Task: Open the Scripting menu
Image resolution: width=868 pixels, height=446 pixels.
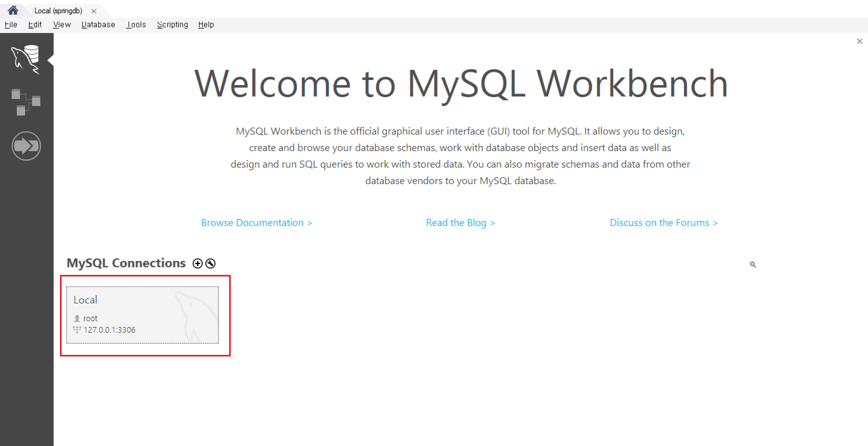Action: [x=172, y=25]
